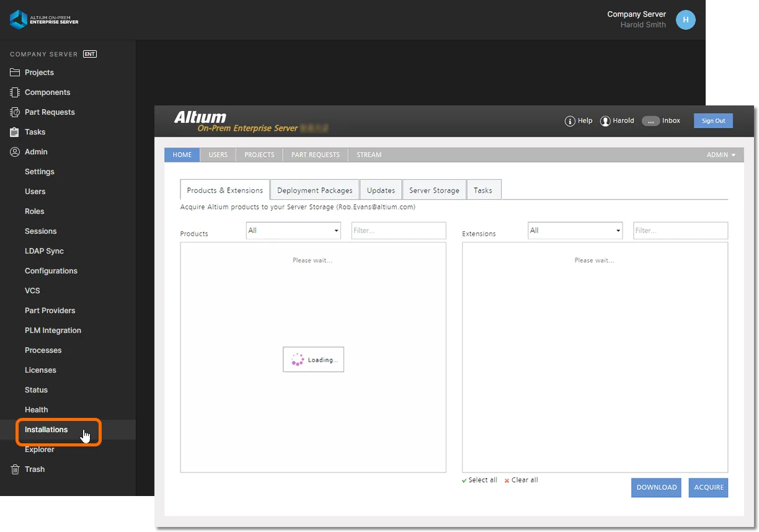This screenshot has height=532, width=759.
Task: Click the DOWNLOAD button
Action: 657,487
